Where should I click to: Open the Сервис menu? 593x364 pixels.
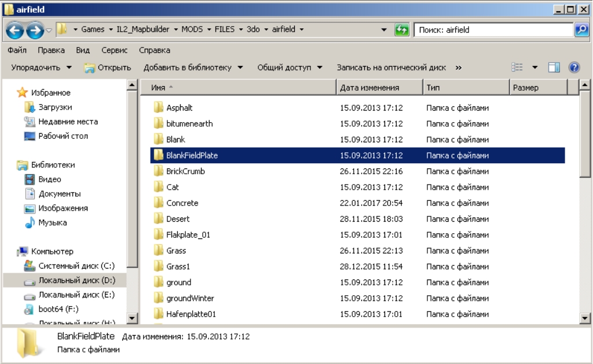[x=114, y=50]
